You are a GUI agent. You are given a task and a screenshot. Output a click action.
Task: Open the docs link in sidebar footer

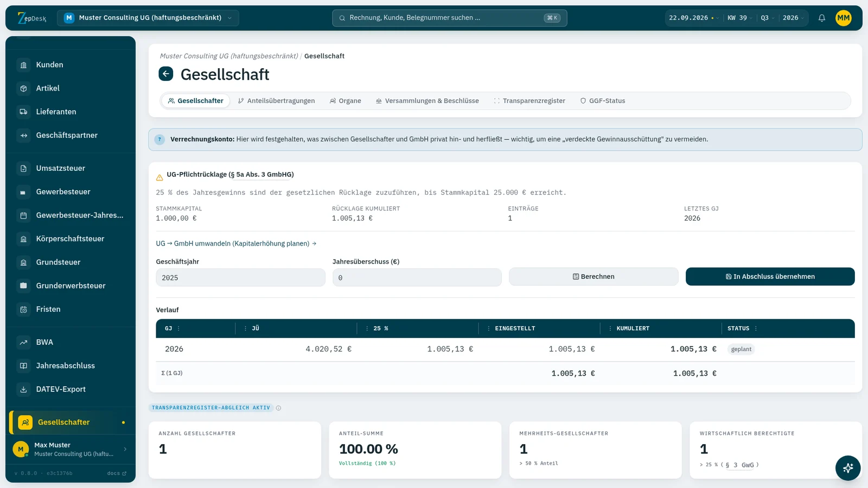[117, 473]
